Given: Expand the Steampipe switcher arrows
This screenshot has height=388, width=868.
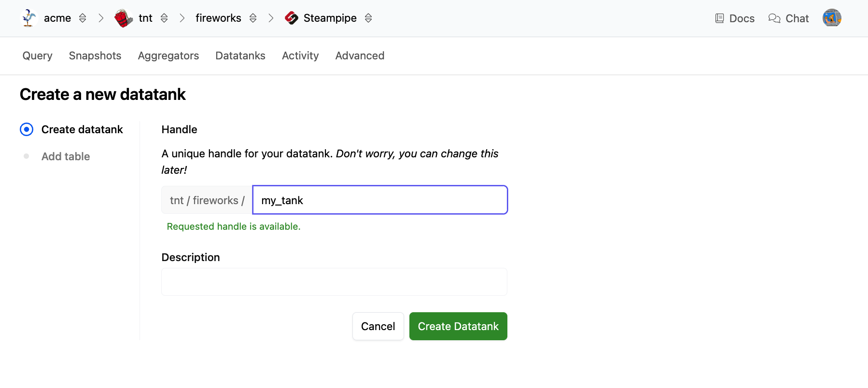Looking at the screenshot, I should 368,18.
